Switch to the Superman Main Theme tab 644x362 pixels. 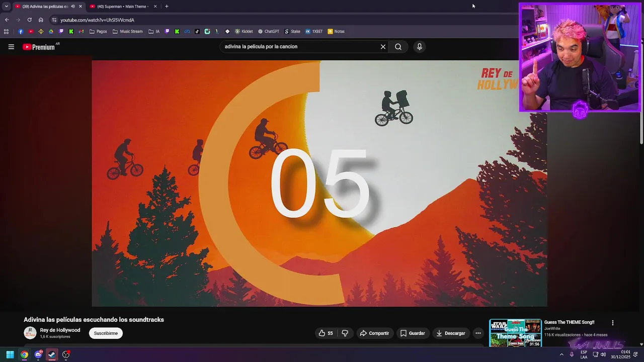pos(122,7)
